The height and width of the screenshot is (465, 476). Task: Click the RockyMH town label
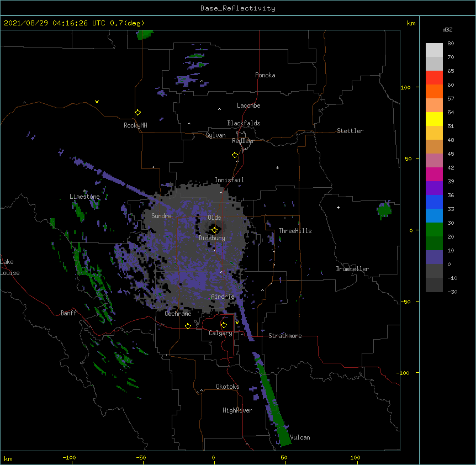pyautogui.click(x=135, y=125)
